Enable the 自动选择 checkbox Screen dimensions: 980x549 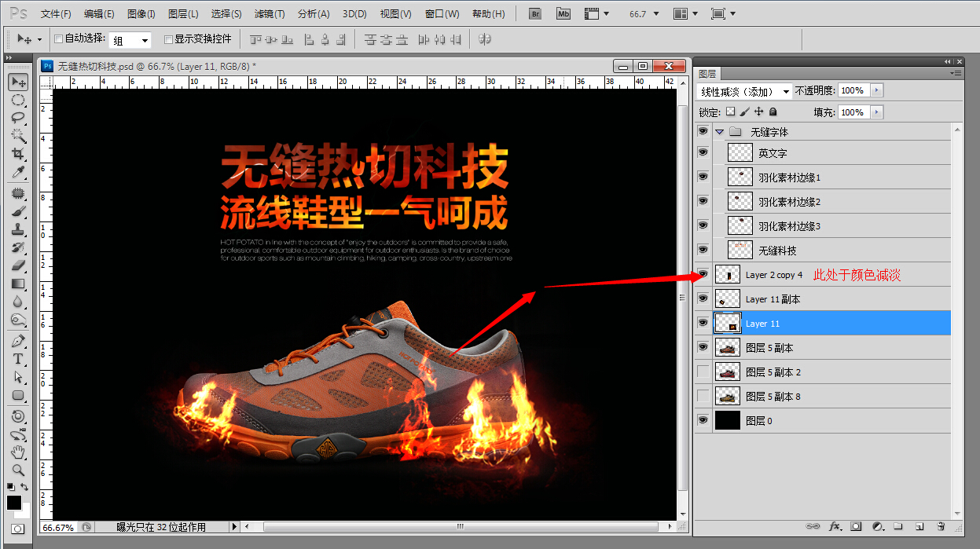pyautogui.click(x=58, y=38)
